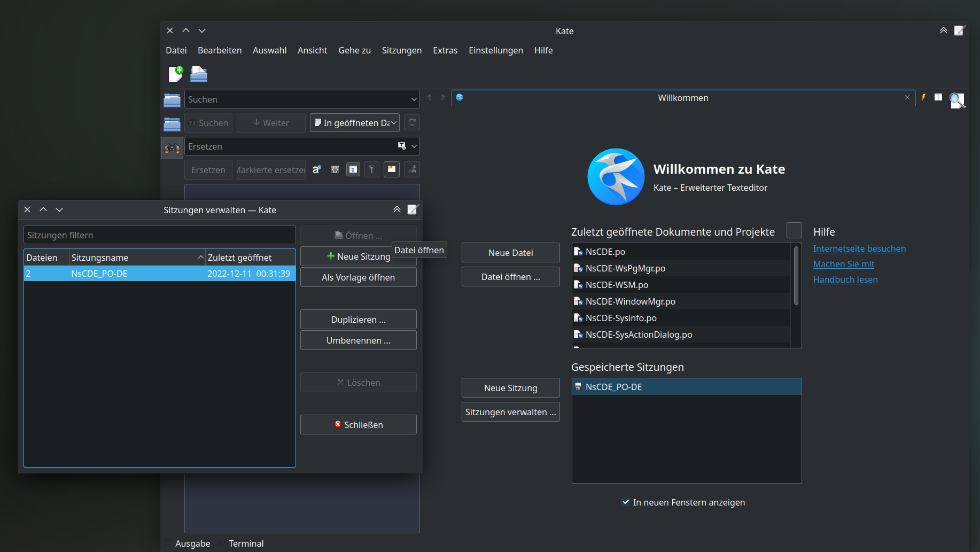Select NsCDE_PO-DE under Gespeicherte Sitzungen
This screenshot has width=980, height=552.
[687, 387]
